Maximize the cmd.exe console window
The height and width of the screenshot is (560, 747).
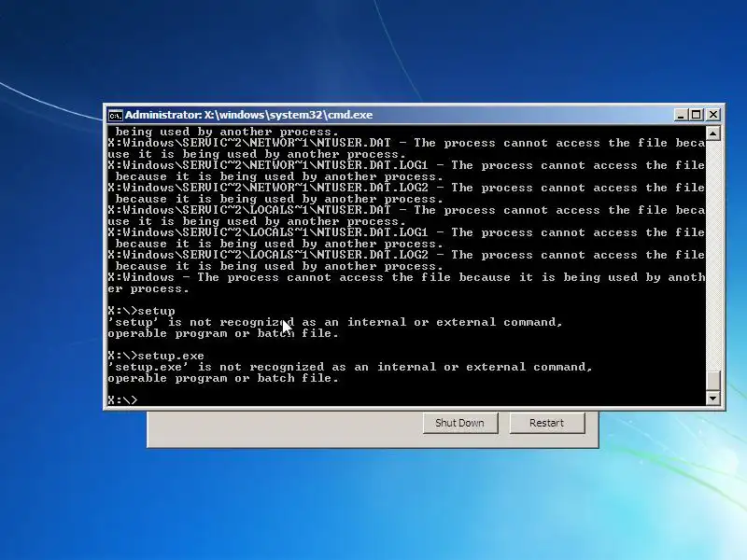(x=697, y=115)
